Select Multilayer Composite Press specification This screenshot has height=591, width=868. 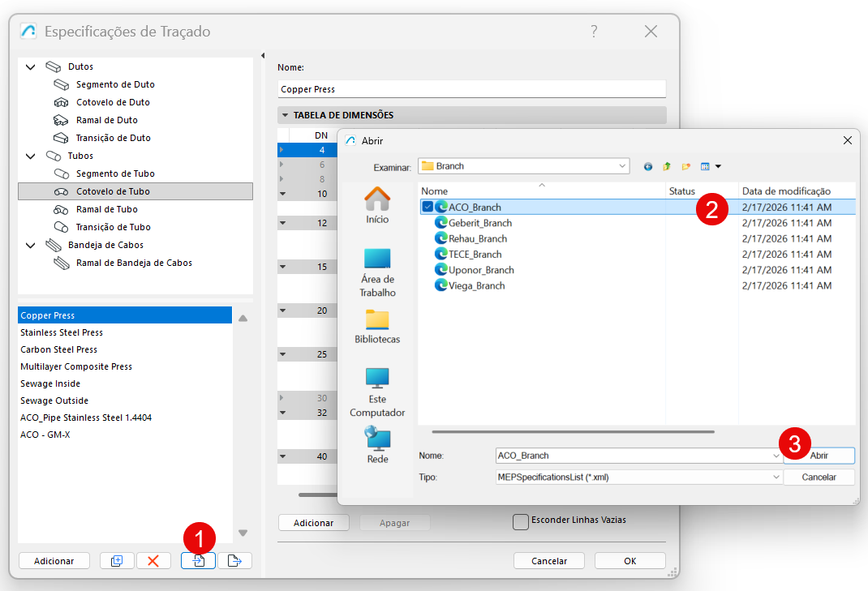(x=125, y=366)
